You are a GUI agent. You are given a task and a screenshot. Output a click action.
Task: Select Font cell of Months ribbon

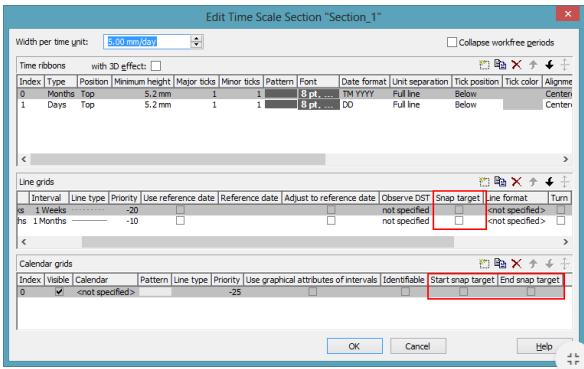(x=318, y=94)
